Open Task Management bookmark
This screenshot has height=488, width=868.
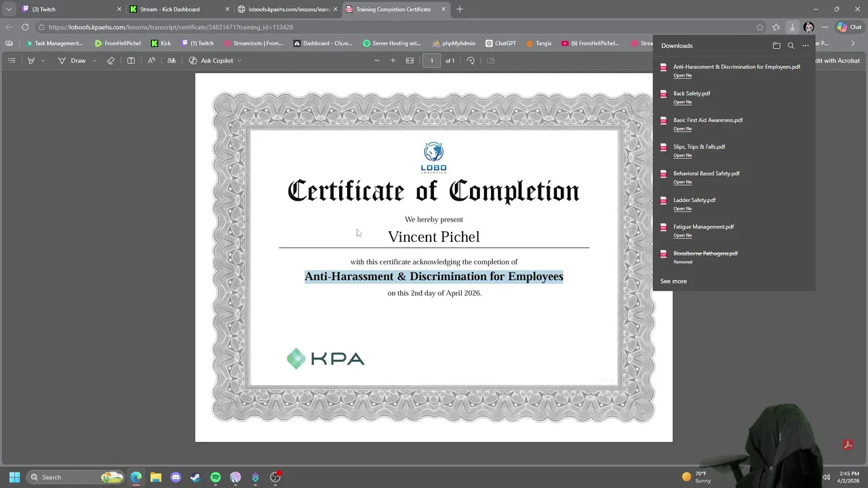tap(54, 43)
